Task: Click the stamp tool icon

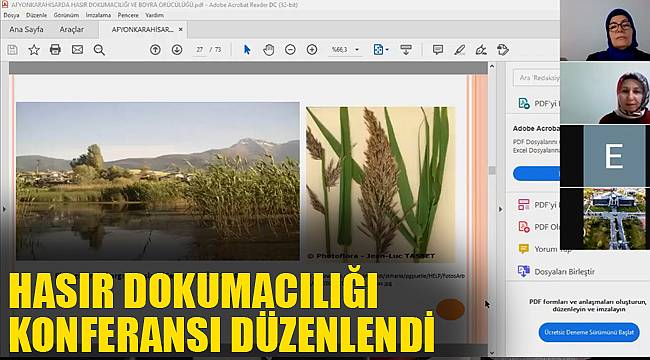Action: click(x=502, y=50)
